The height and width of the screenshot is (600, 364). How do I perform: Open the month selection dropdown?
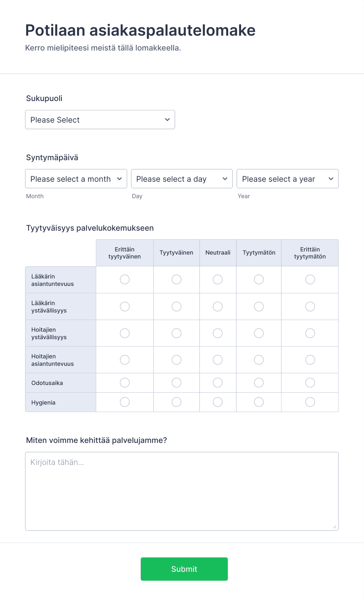tap(76, 179)
